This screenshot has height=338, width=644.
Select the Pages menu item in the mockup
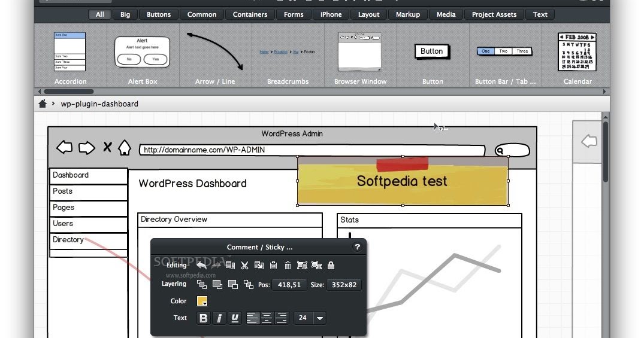[x=88, y=208]
